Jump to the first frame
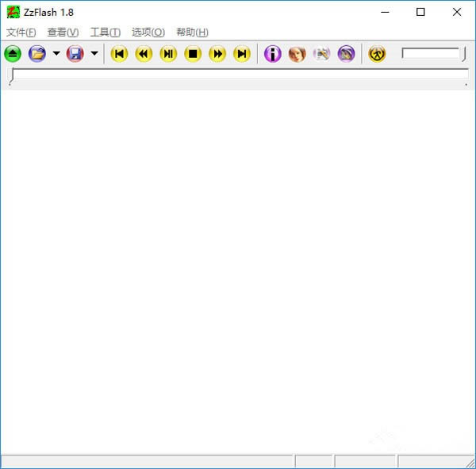 coord(119,54)
